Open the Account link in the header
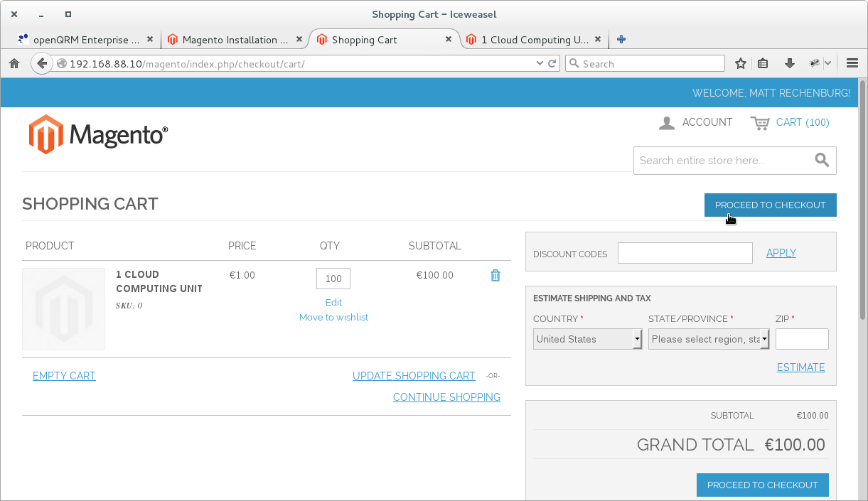Image resolution: width=868 pixels, height=501 pixels. (x=707, y=122)
